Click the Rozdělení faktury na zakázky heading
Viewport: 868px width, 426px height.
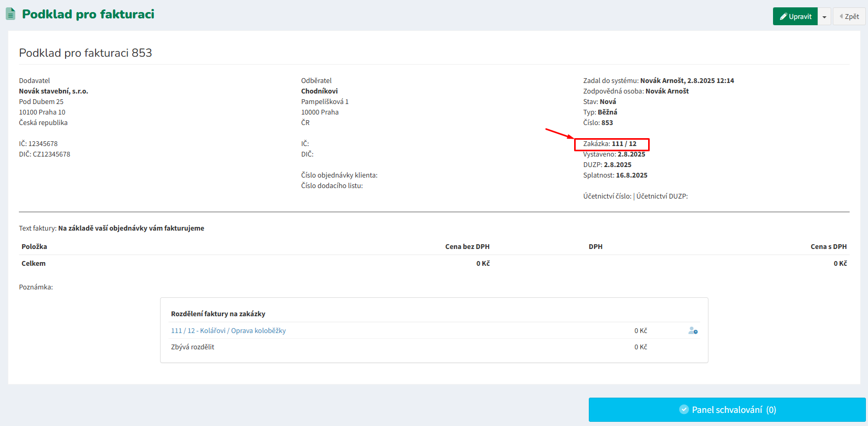pyautogui.click(x=218, y=314)
